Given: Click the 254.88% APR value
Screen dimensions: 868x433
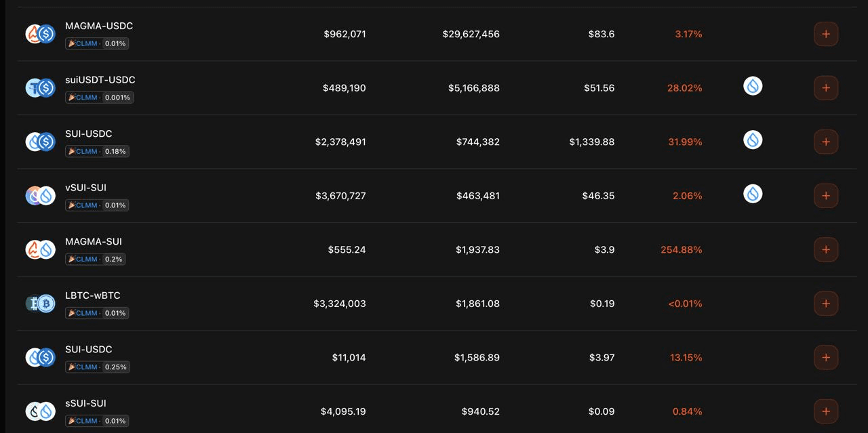Looking at the screenshot, I should [x=681, y=250].
